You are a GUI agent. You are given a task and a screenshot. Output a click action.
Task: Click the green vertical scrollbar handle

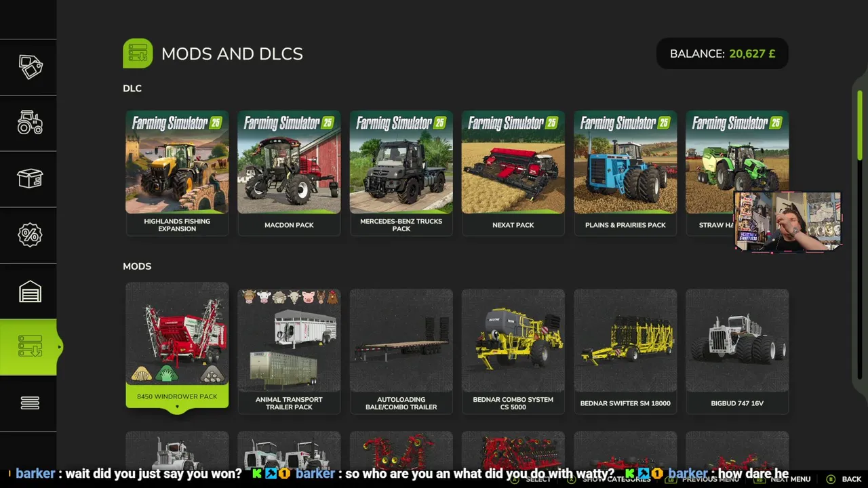[x=859, y=125]
